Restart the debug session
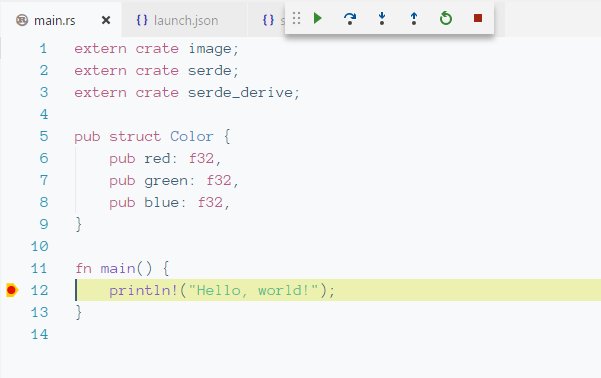Screen dimensions: 601x378 [446, 18]
